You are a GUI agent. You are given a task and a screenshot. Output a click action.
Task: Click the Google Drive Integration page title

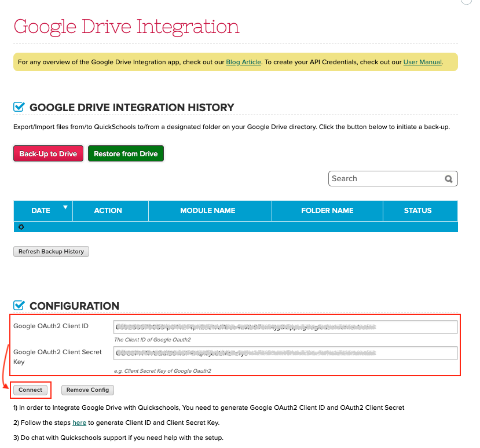pyautogui.click(x=126, y=27)
